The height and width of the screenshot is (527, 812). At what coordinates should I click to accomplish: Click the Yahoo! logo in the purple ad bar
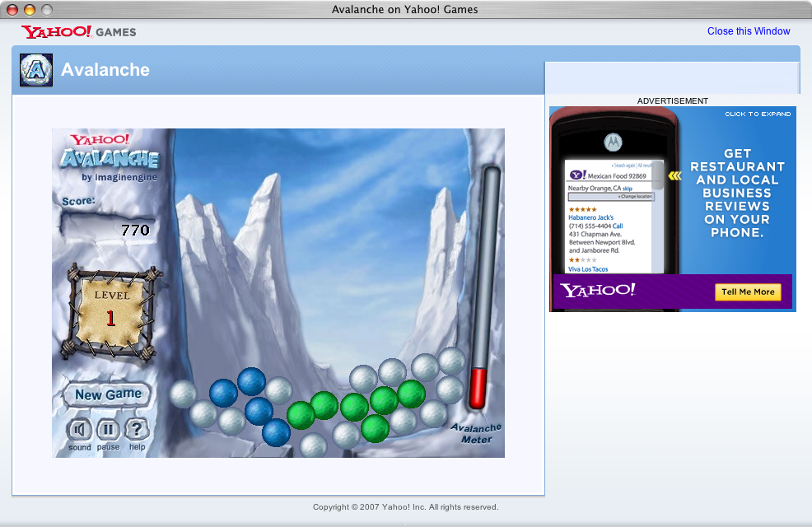click(x=598, y=291)
